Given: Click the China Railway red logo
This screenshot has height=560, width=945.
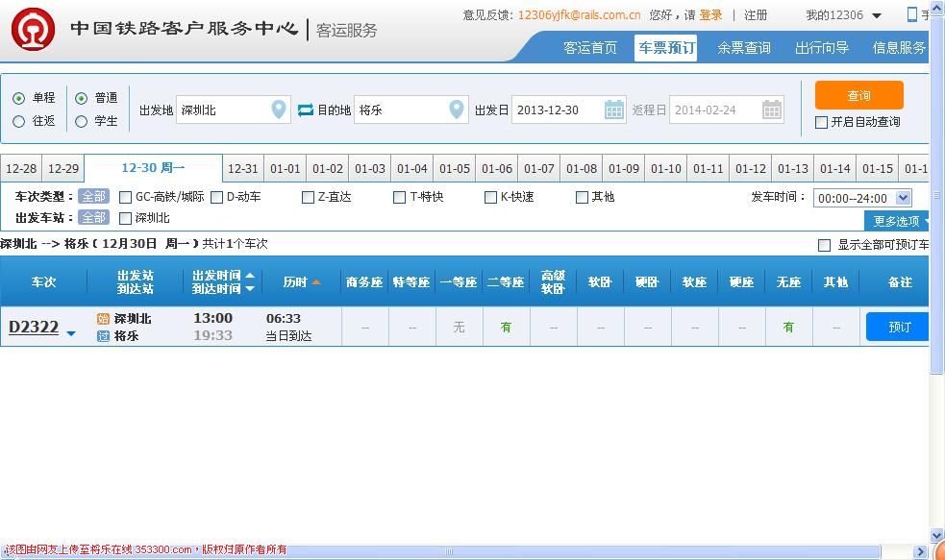Looking at the screenshot, I should click(x=33, y=29).
